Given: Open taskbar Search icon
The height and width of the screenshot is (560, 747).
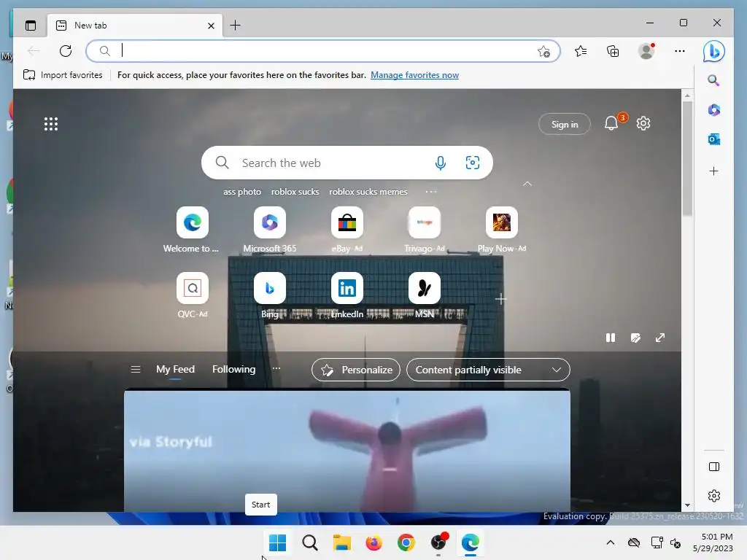Looking at the screenshot, I should click(309, 542).
